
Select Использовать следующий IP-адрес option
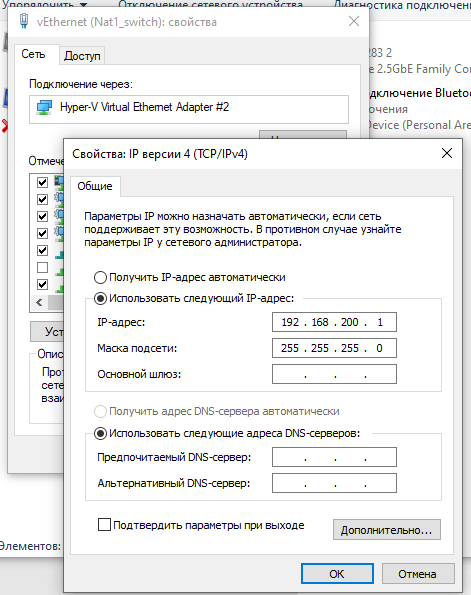tap(100, 299)
